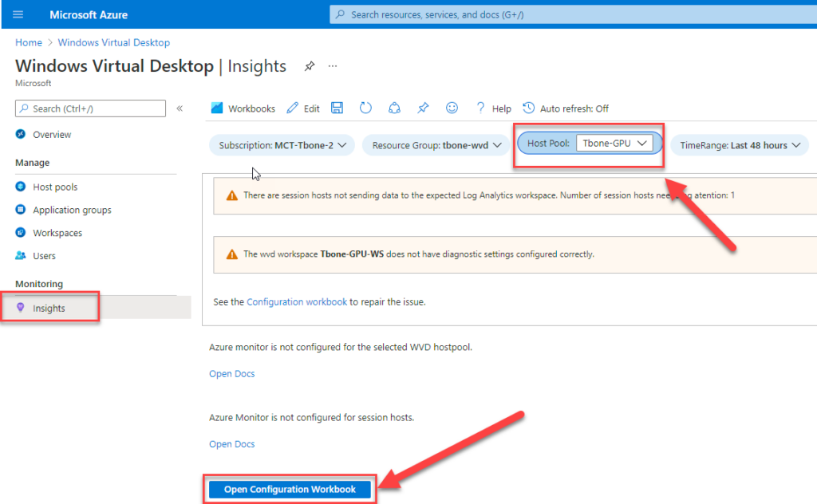
Task: Select Workspaces in the left menu
Action: coord(57,232)
